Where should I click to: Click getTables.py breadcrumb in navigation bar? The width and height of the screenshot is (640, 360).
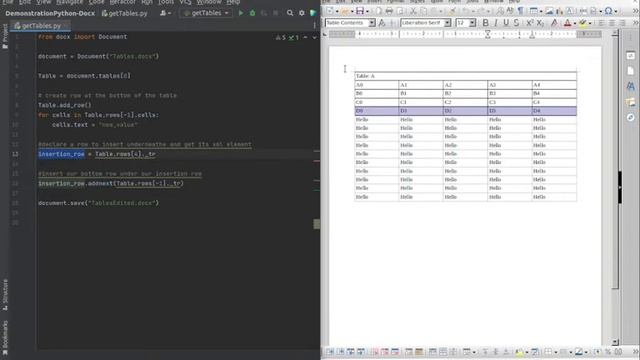124,13
